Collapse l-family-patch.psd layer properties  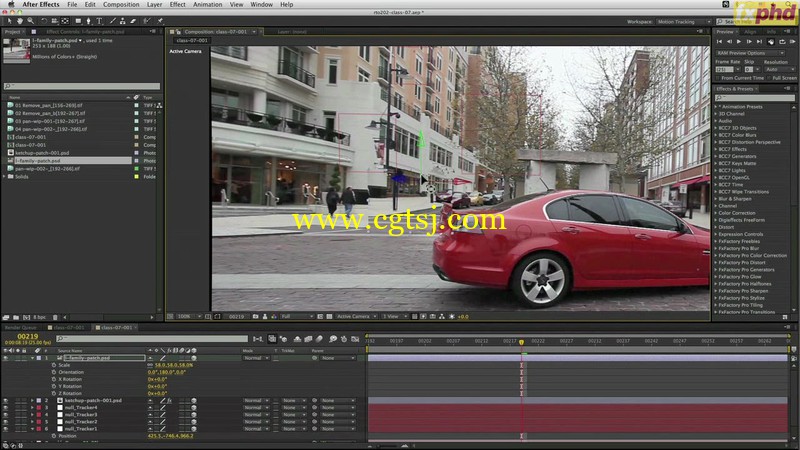32,358
